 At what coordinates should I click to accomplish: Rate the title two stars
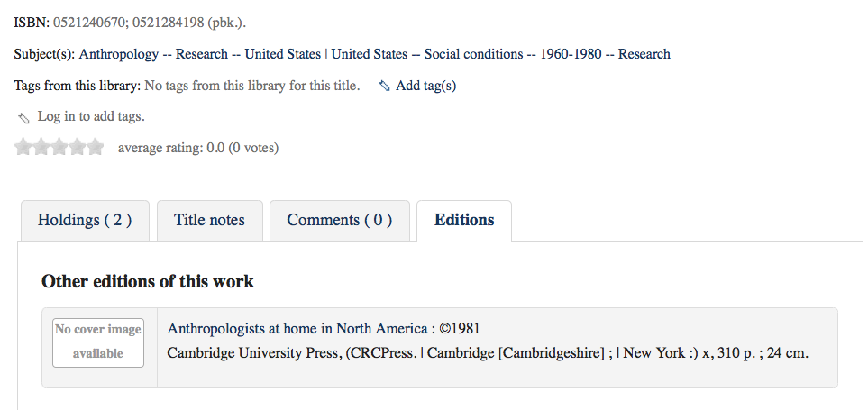pos(41,148)
